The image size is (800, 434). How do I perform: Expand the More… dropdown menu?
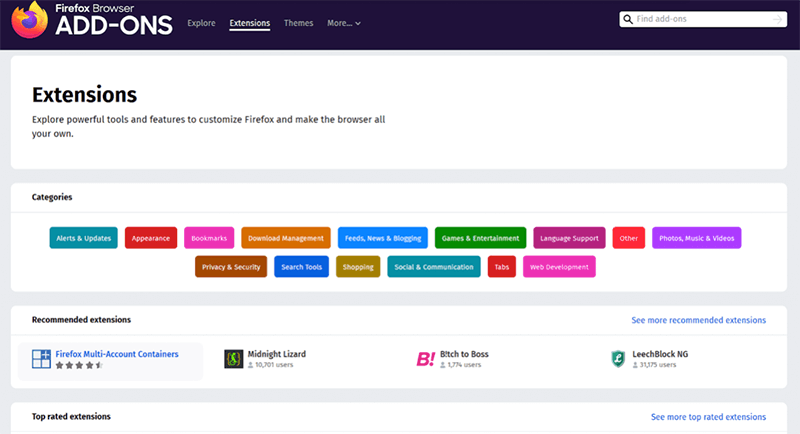[x=344, y=23]
